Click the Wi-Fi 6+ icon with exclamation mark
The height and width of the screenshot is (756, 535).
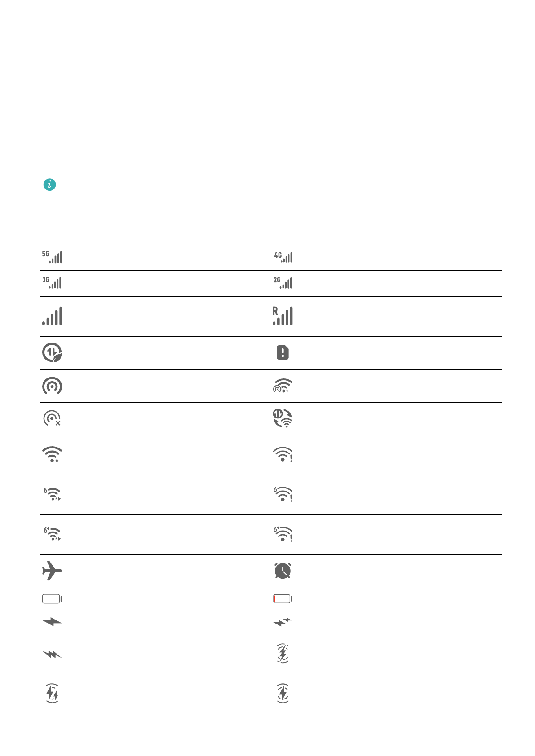283,534
